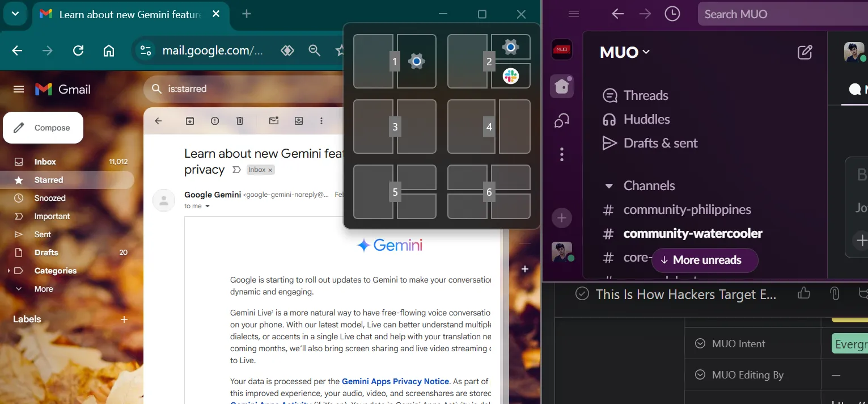The height and width of the screenshot is (404, 868).
Task: Select the MUO workspace icon in Slack
Action: pos(562,49)
